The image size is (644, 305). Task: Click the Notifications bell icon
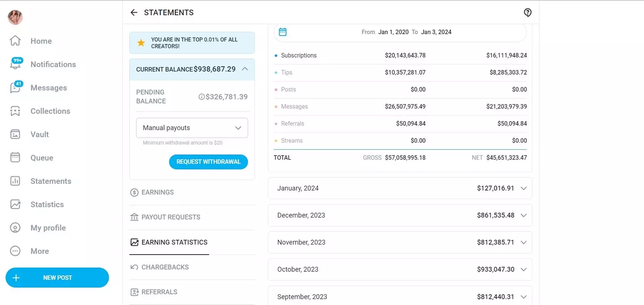coord(15,64)
